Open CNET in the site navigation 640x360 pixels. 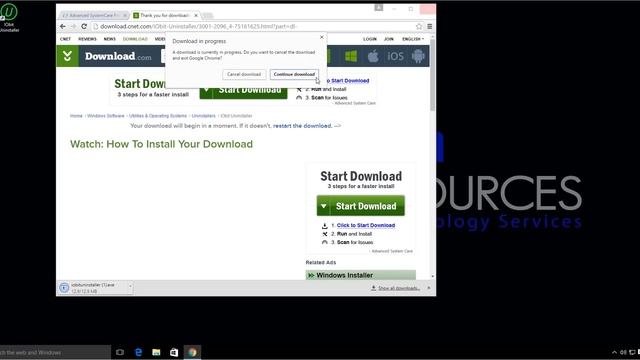(x=65, y=39)
